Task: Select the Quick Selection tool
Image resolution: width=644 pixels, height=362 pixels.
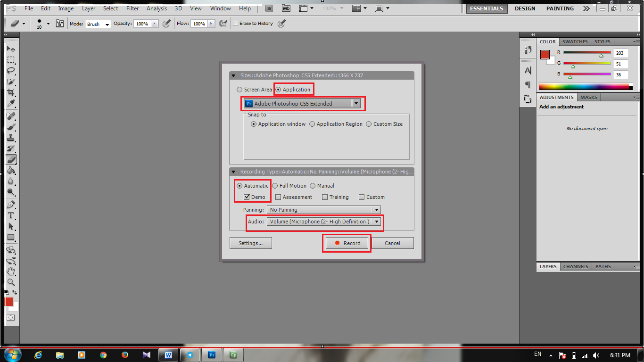Action: coord(11,82)
